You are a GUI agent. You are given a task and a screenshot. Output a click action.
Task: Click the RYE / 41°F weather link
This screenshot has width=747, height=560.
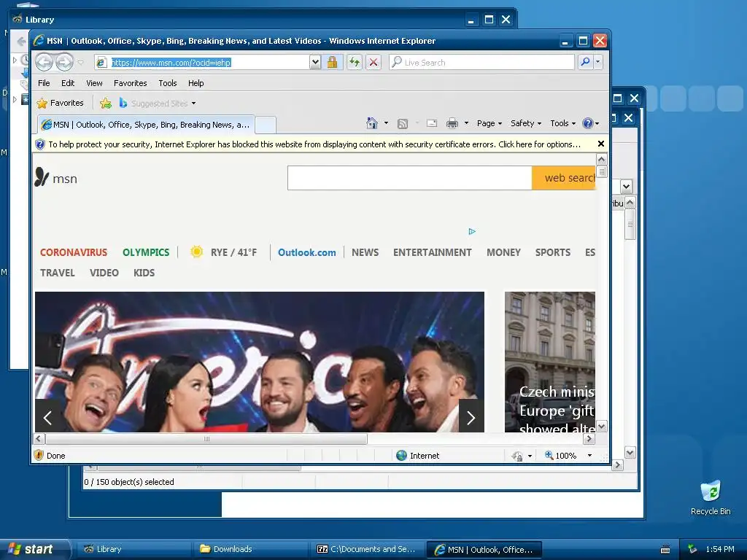pyautogui.click(x=233, y=252)
